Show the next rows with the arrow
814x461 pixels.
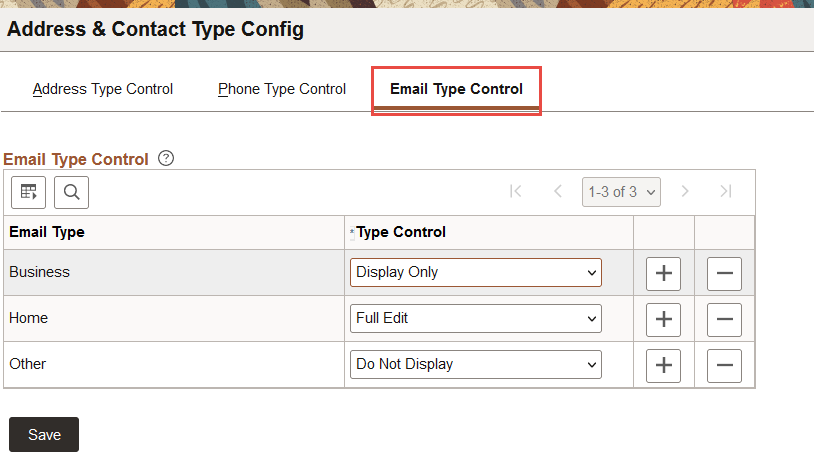click(x=685, y=191)
